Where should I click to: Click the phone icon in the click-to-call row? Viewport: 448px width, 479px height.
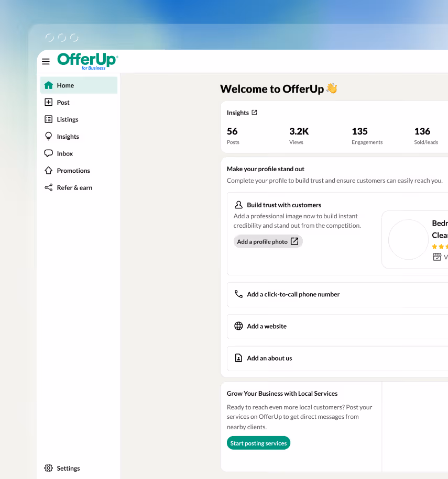point(238,294)
